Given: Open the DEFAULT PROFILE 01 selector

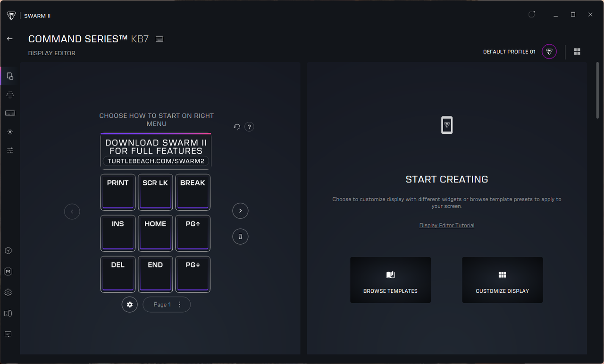Looking at the screenshot, I should coord(509,52).
